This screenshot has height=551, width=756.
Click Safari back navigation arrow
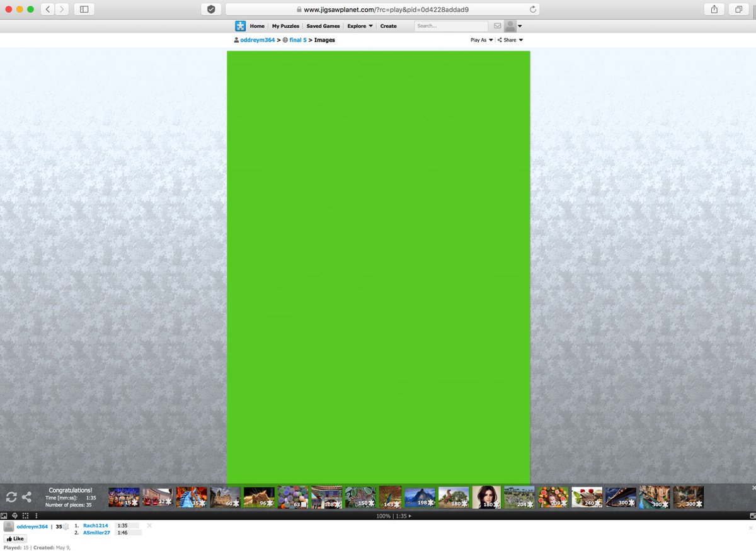coord(48,9)
